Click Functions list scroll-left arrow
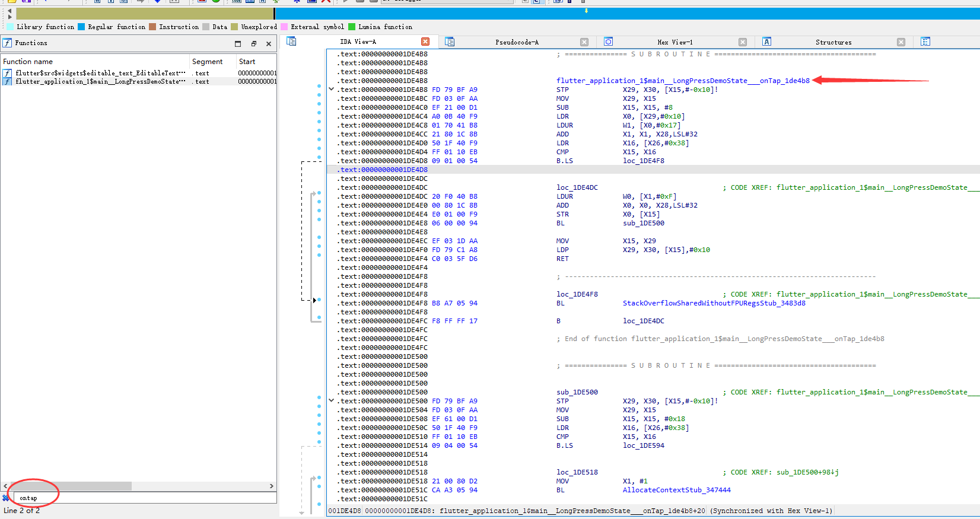 pyautogui.click(x=5, y=486)
